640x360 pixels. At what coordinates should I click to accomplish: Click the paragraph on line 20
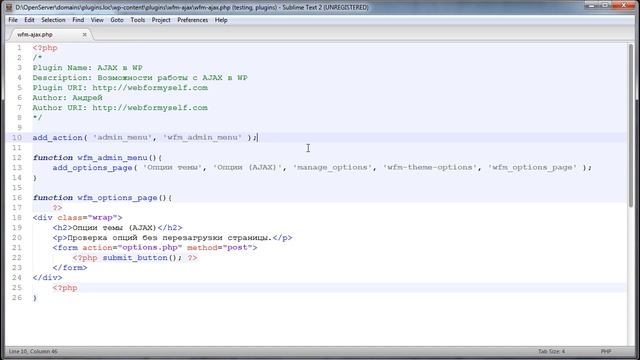click(172, 238)
